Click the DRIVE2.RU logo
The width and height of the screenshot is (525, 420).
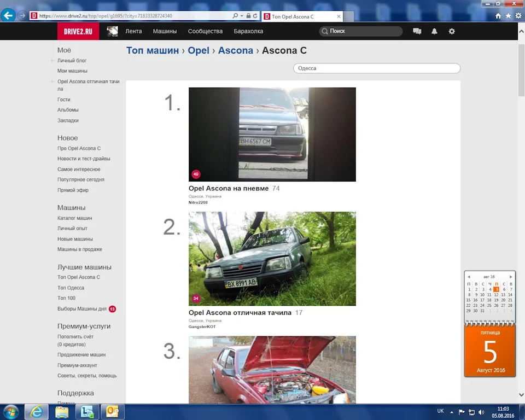(78, 31)
